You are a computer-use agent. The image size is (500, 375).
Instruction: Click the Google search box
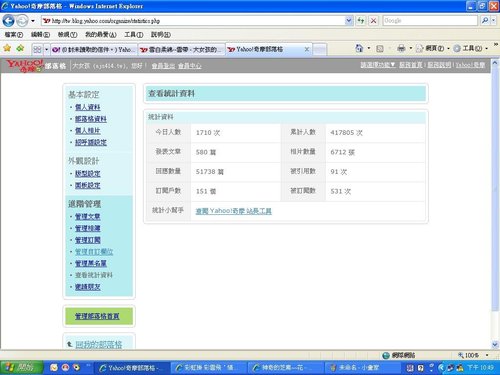(430, 21)
